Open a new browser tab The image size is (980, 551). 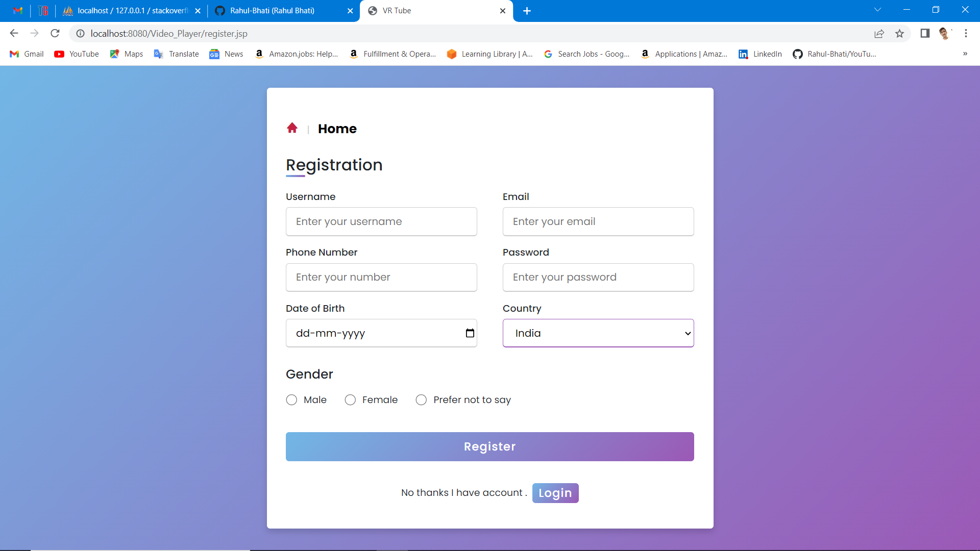point(527,11)
